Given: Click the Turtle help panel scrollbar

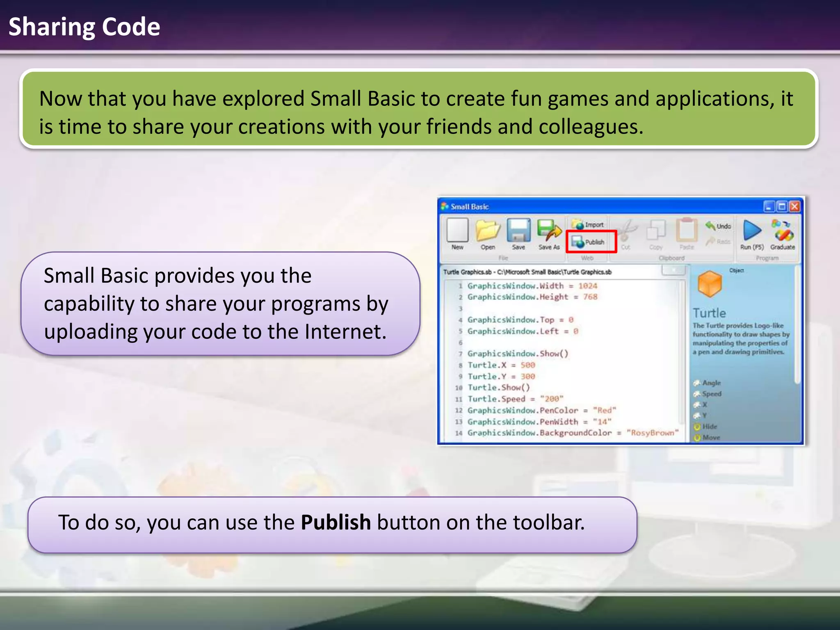Looking at the screenshot, I should (x=797, y=325).
